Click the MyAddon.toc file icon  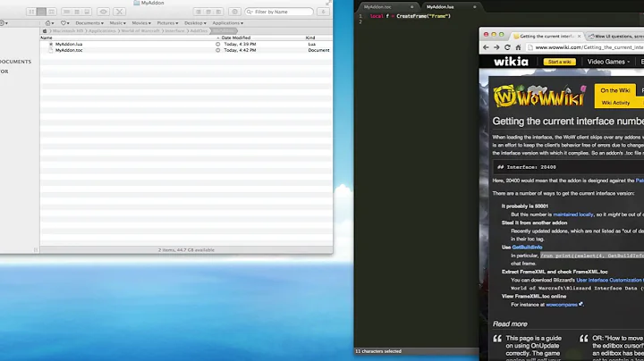tap(51, 50)
